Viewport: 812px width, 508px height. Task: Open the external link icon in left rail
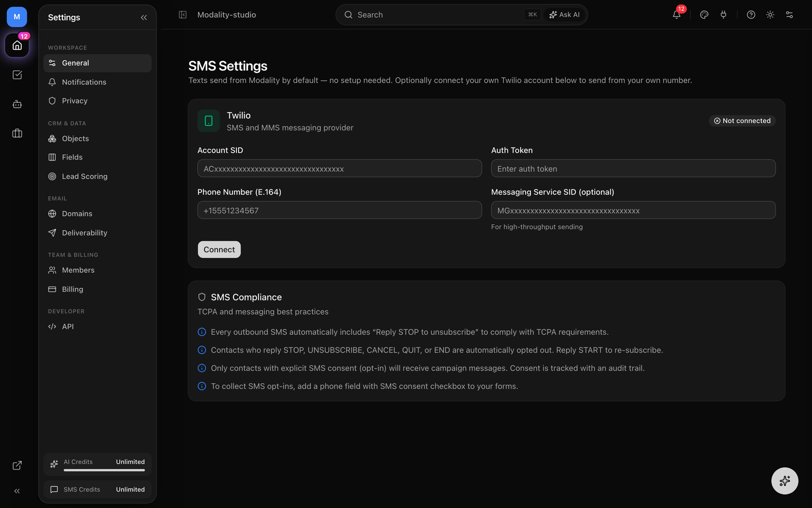point(17,465)
